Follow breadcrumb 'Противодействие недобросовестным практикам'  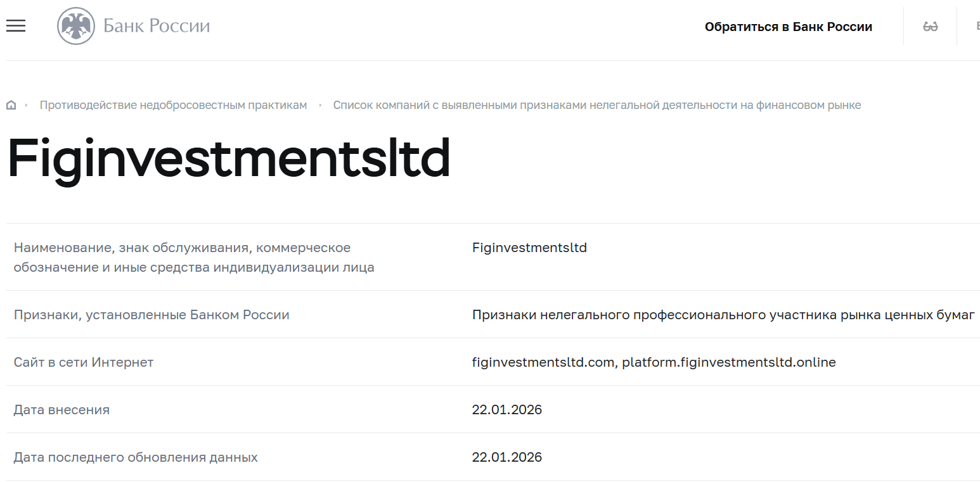[174, 105]
